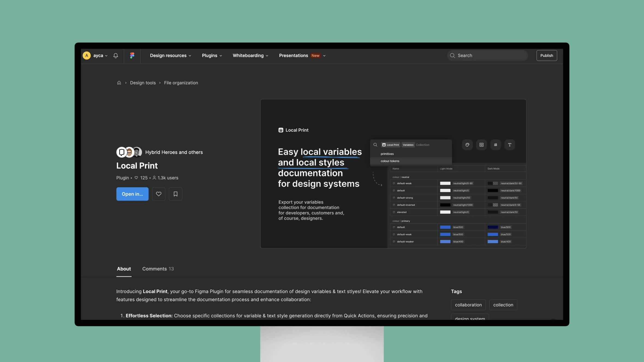Click the 125 likes count
This screenshot has width=644, height=362.
141,178
